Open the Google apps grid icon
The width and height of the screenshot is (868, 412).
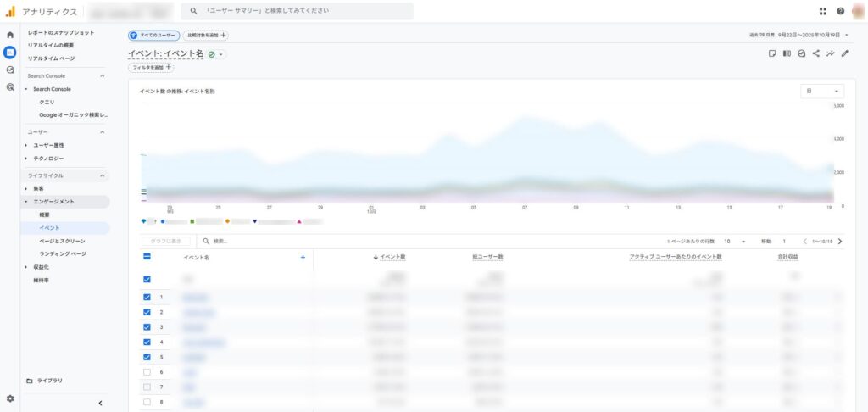(822, 11)
